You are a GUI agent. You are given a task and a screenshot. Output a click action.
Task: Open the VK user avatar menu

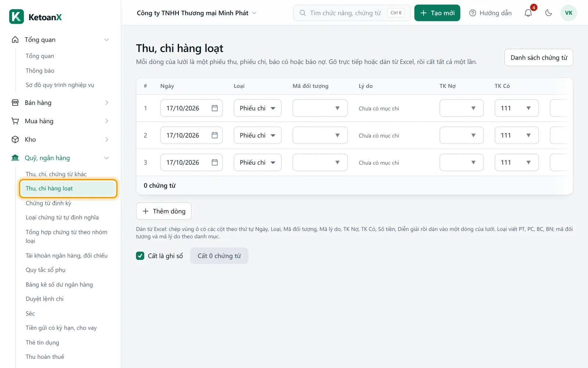tap(569, 13)
